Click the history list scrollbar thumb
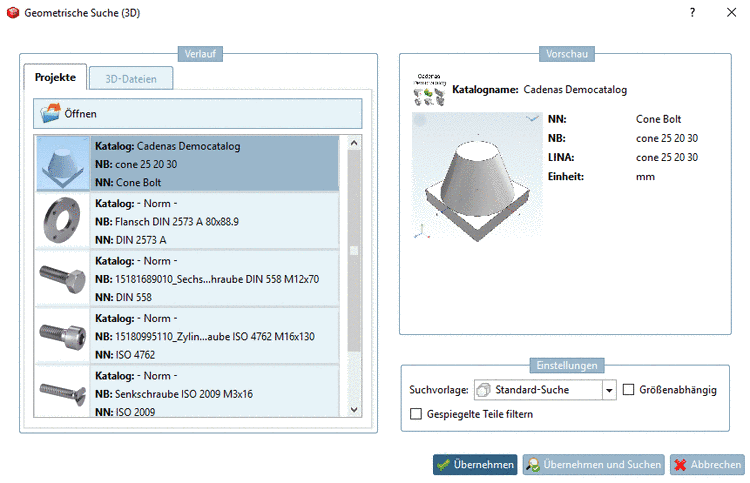This screenshot has width=750, height=483. tap(354, 251)
